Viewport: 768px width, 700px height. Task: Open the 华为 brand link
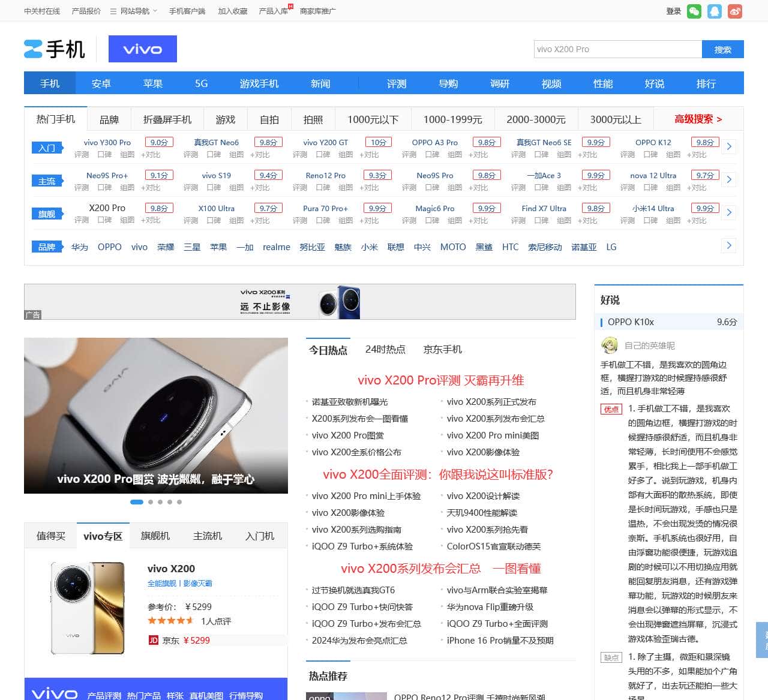(x=79, y=247)
